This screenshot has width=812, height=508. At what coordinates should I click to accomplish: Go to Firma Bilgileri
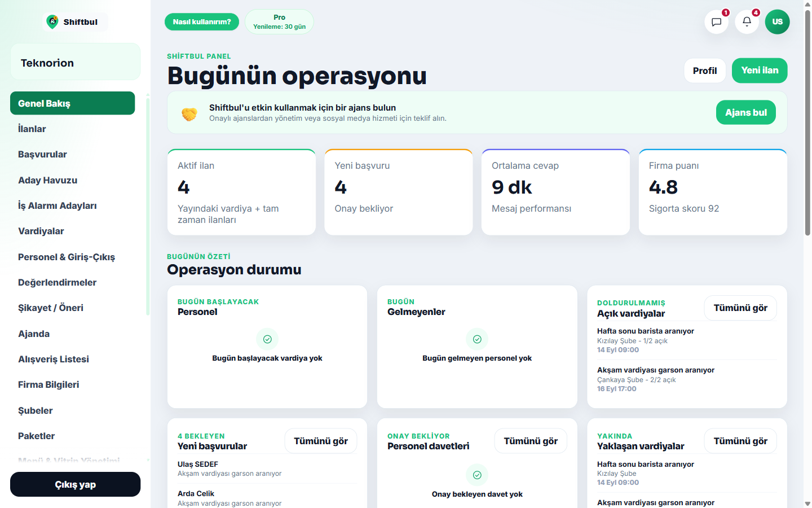coord(72,384)
